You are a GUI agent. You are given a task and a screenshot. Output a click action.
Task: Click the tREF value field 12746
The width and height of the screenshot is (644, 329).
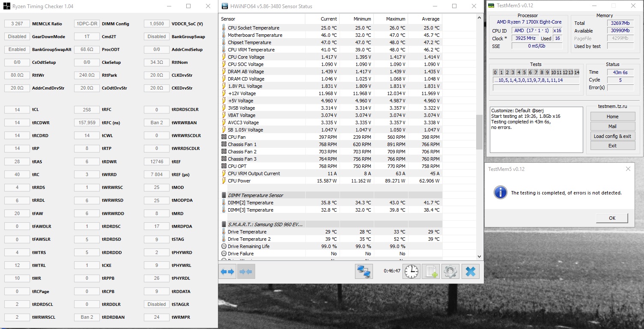click(x=157, y=162)
